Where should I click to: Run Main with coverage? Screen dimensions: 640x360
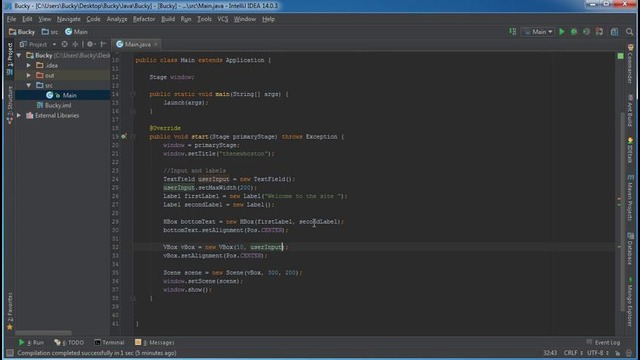[587, 32]
